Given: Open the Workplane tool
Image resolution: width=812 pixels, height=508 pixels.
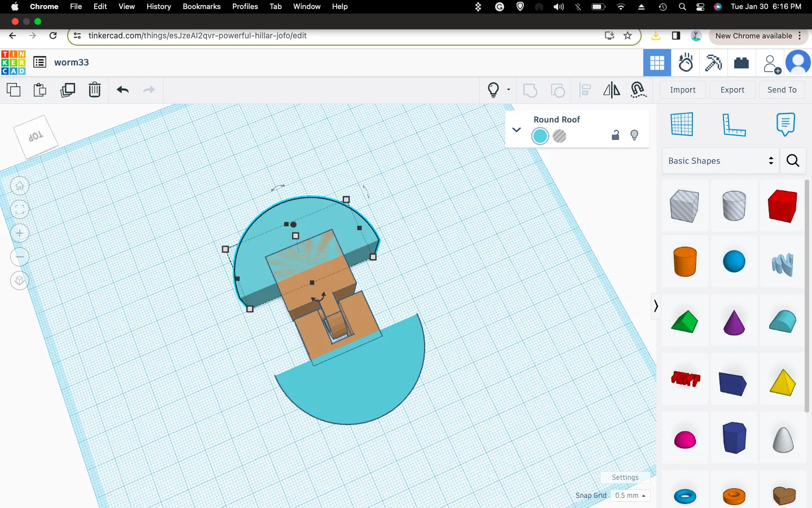Looking at the screenshot, I should [x=682, y=124].
